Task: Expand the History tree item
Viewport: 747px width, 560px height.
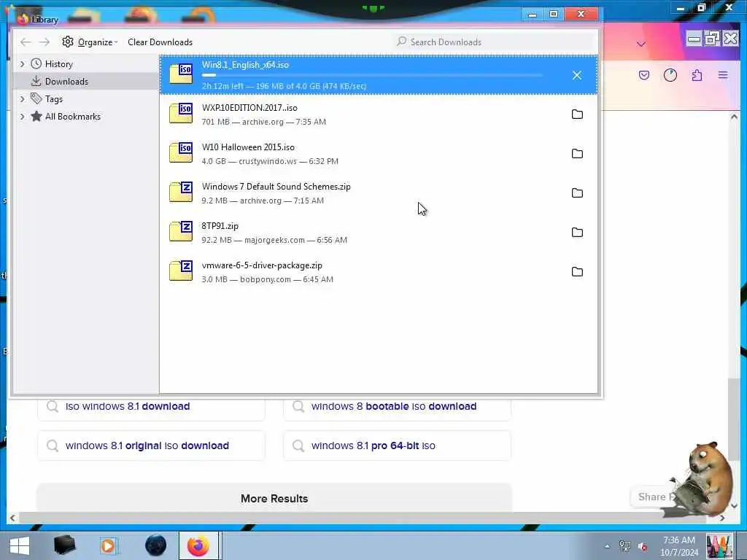Action: [22, 64]
